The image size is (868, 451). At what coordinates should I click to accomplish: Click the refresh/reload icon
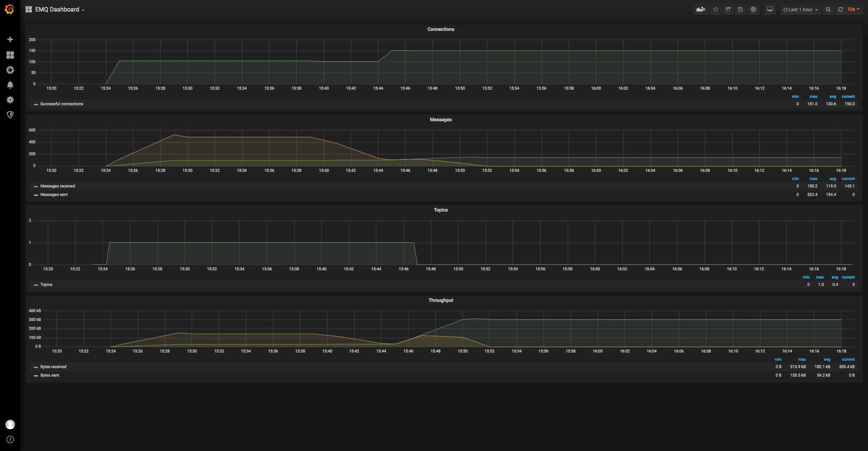tap(840, 9)
